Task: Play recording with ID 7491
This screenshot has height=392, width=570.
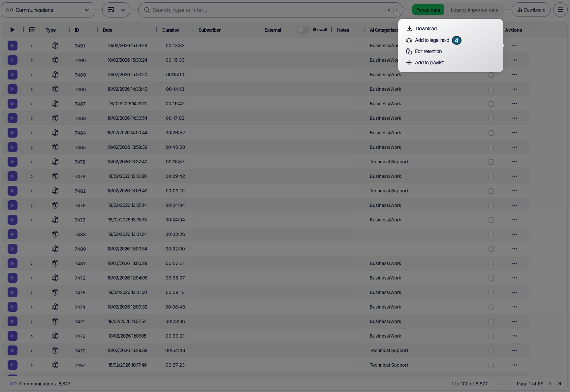Action: pyautogui.click(x=13, y=46)
